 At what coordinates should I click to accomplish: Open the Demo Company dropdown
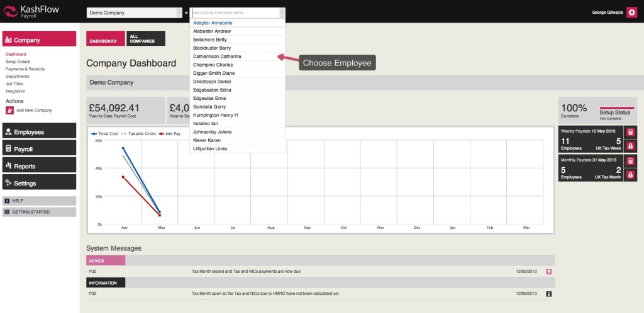coord(134,13)
